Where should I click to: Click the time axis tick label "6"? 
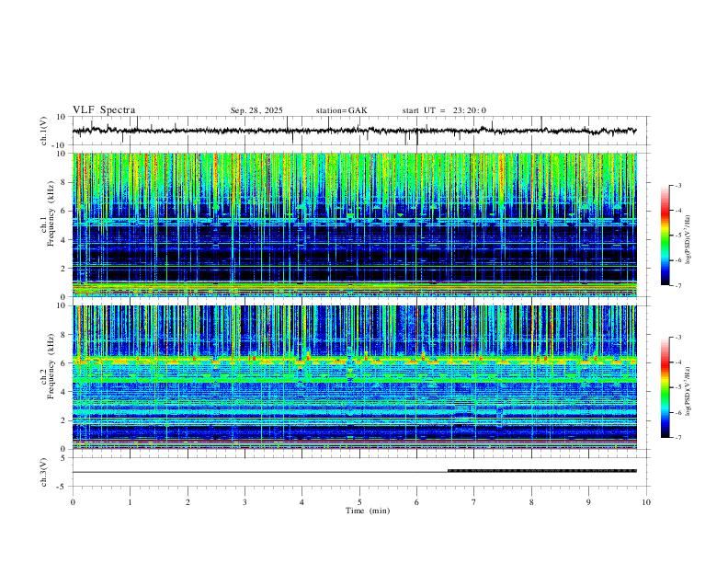point(416,502)
